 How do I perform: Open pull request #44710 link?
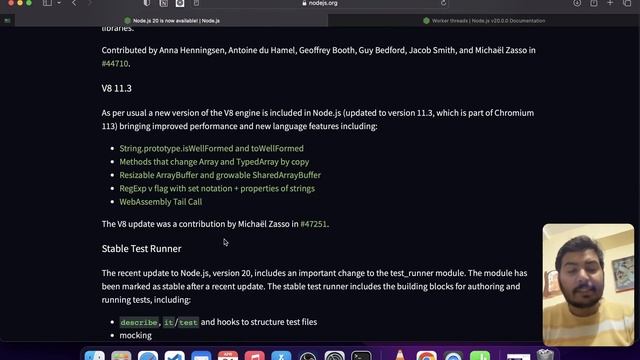[115, 63]
